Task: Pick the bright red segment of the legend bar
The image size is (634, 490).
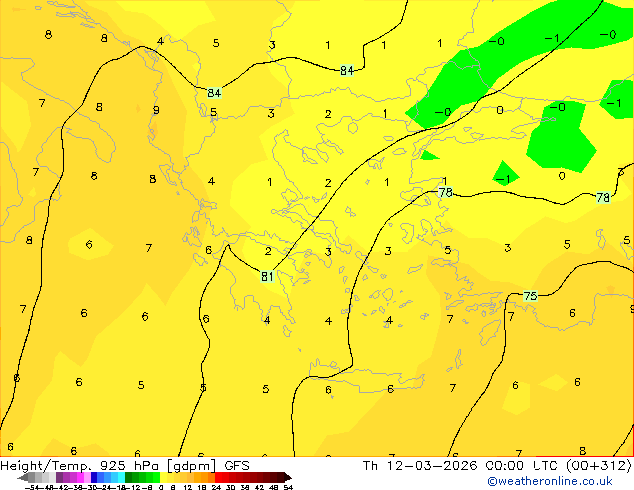Action: 218,477
